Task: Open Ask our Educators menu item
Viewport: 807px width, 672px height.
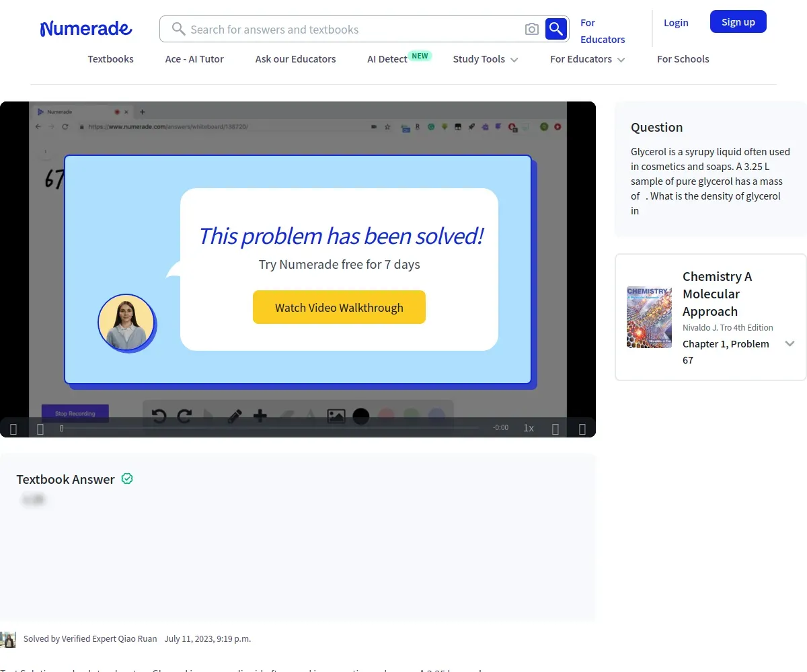Action: pos(296,59)
